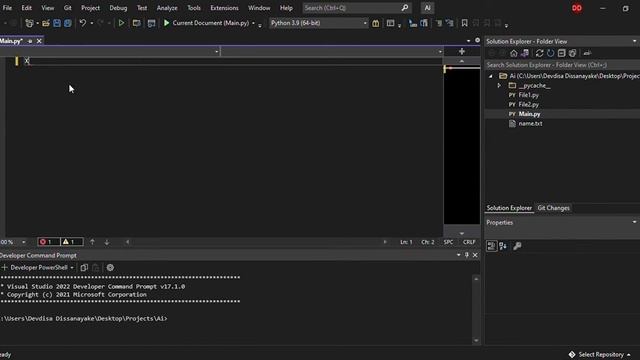640x360 pixels.
Task: Open the Analyze menu
Action: click(x=167, y=8)
